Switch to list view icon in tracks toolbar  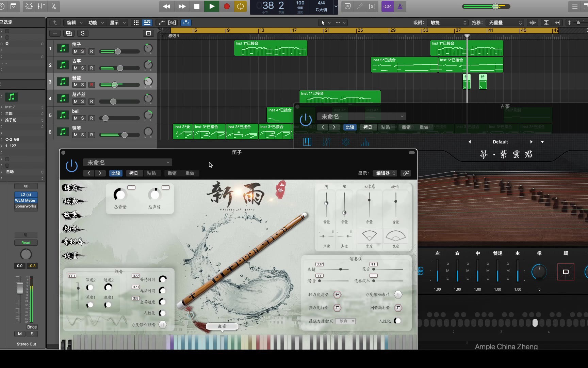[147, 22]
